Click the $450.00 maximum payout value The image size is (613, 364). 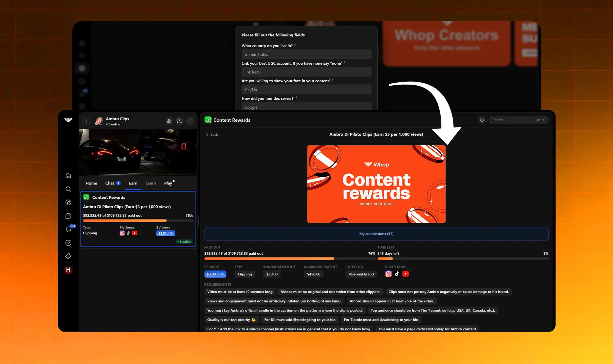click(313, 274)
